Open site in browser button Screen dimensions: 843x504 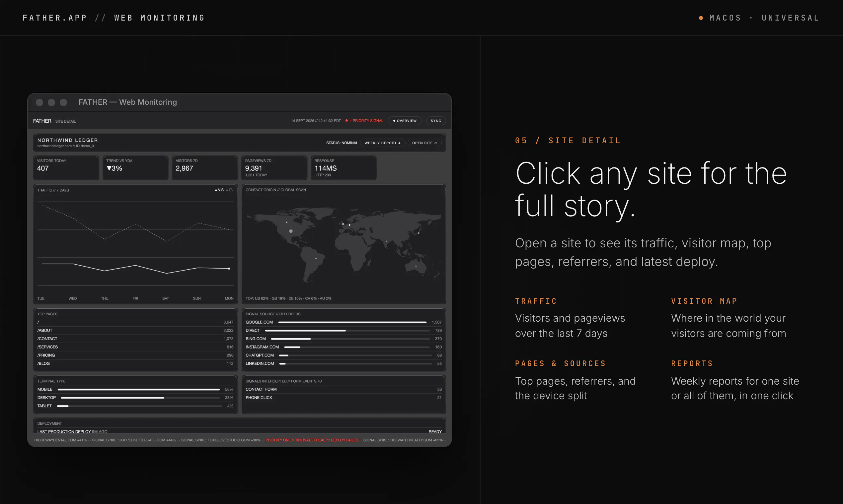424,143
